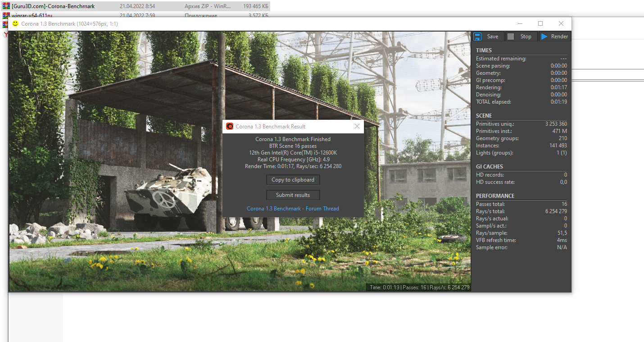Click the VFB refresh time value 4ms
Screen dimensions: 644x342
click(562, 240)
